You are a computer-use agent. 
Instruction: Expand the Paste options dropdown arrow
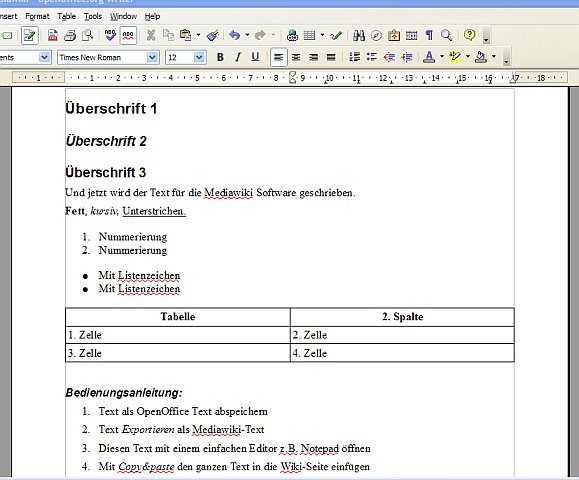[x=199, y=35]
